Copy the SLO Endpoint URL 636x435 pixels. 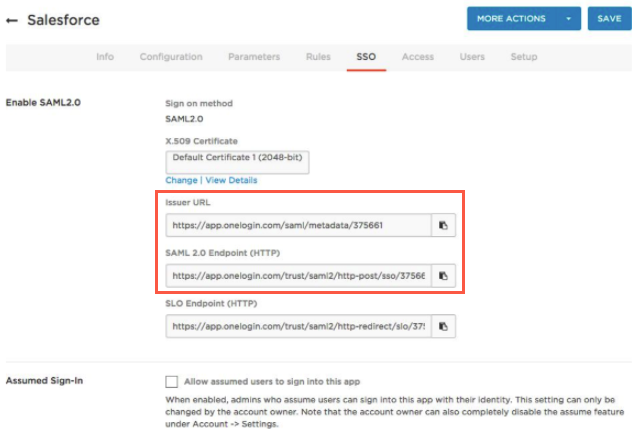coord(443,326)
